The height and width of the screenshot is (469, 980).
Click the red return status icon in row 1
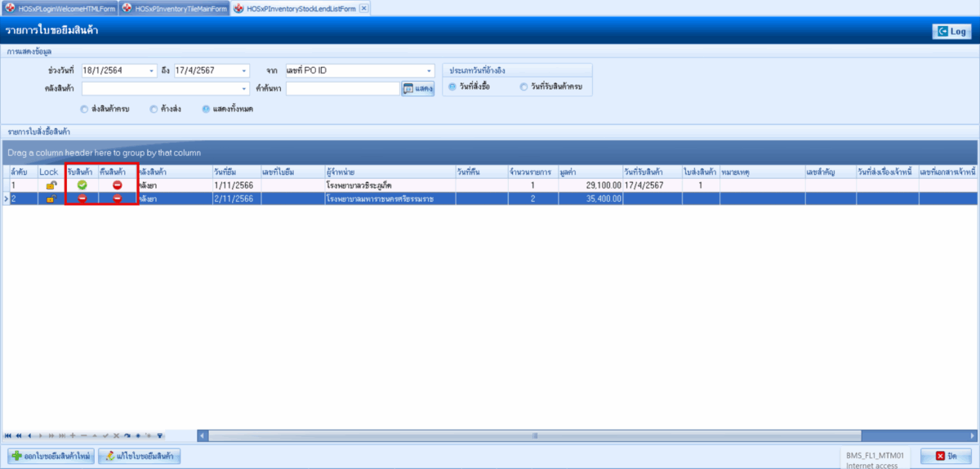click(x=118, y=185)
